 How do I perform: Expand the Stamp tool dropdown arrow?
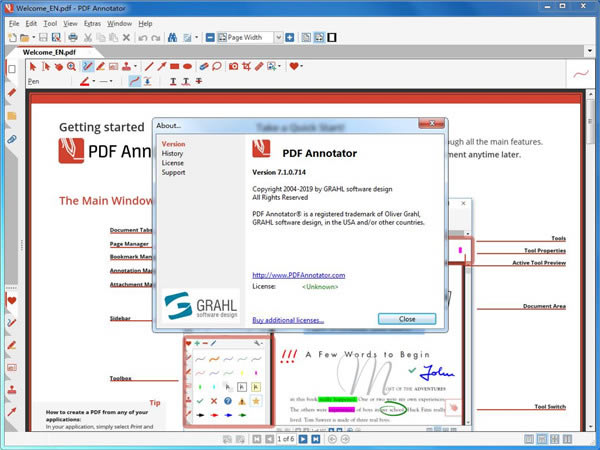(x=135, y=67)
